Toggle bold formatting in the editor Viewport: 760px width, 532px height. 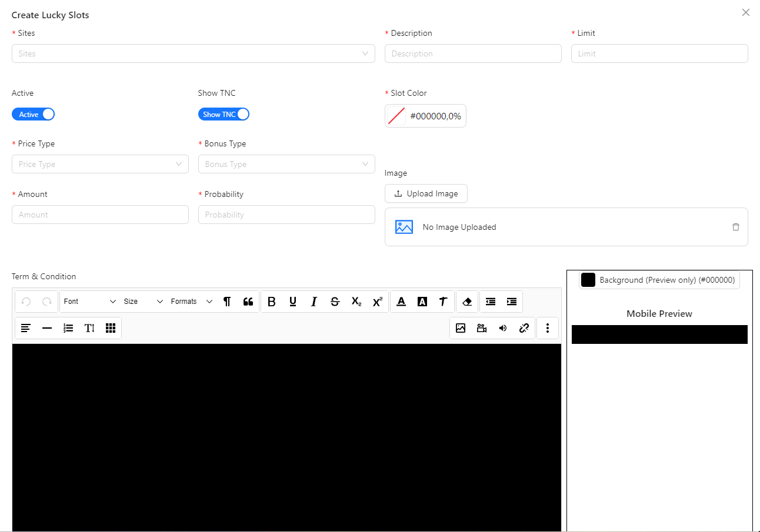[271, 301]
